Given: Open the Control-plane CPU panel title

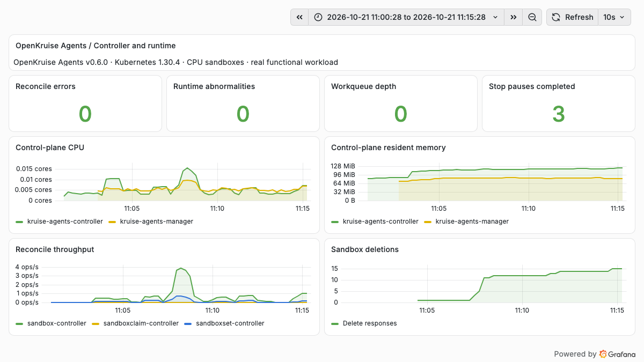Looking at the screenshot, I should click(x=50, y=147).
